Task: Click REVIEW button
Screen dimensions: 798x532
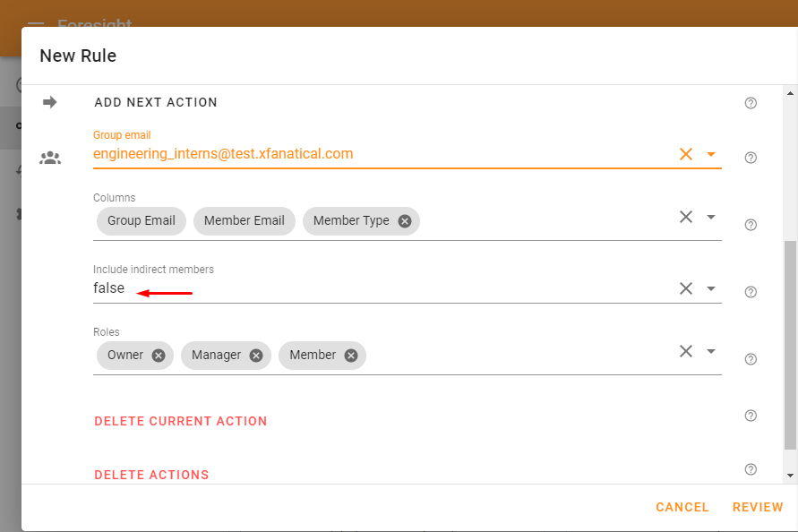Action: 758,507
